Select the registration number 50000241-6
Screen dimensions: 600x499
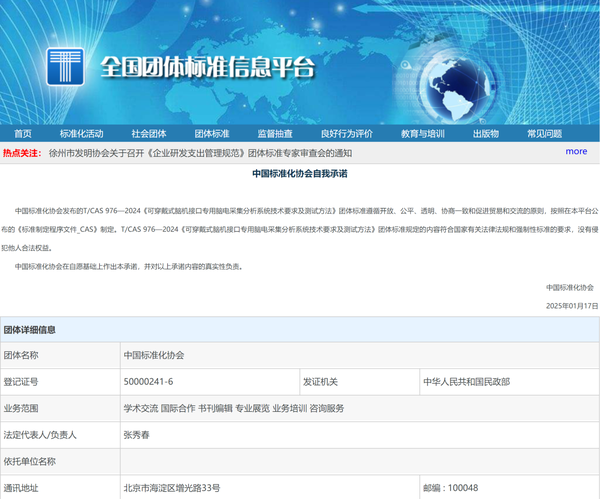pyautogui.click(x=148, y=382)
